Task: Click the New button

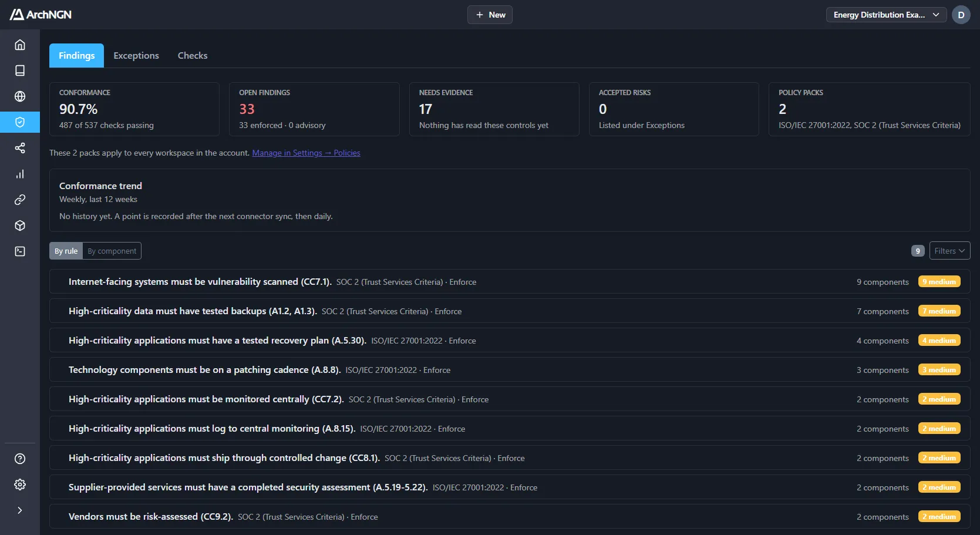Action: (490, 15)
